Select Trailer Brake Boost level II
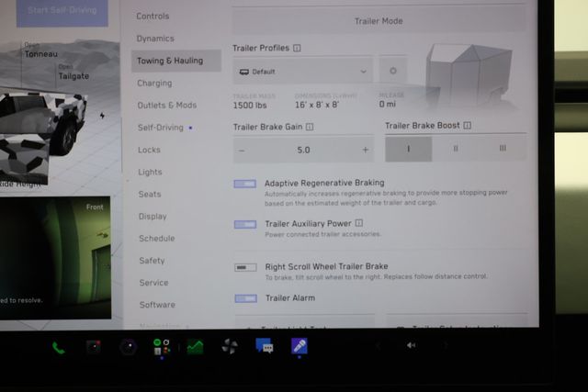This screenshot has width=588, height=392. [456, 149]
